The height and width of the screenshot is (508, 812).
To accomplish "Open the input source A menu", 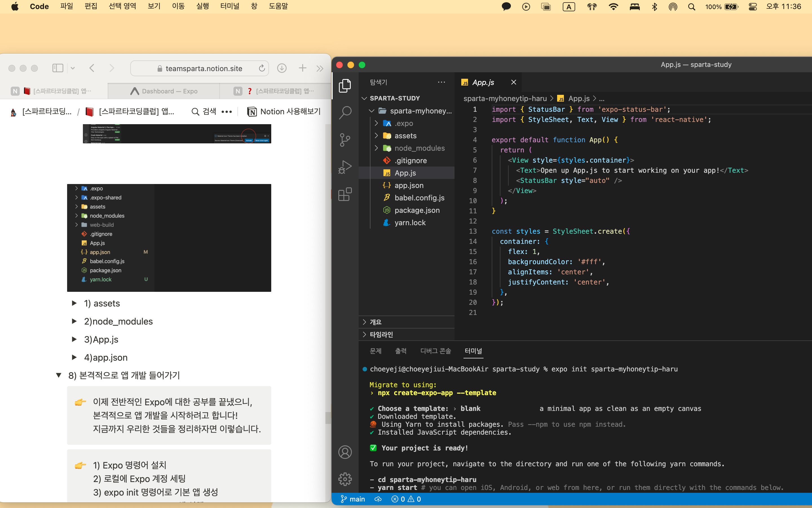I will 569,7.
